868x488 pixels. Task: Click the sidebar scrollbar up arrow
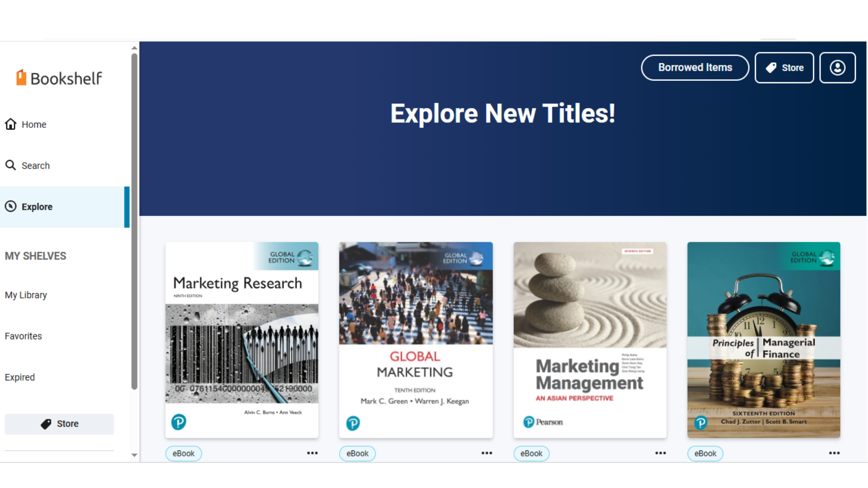click(134, 47)
